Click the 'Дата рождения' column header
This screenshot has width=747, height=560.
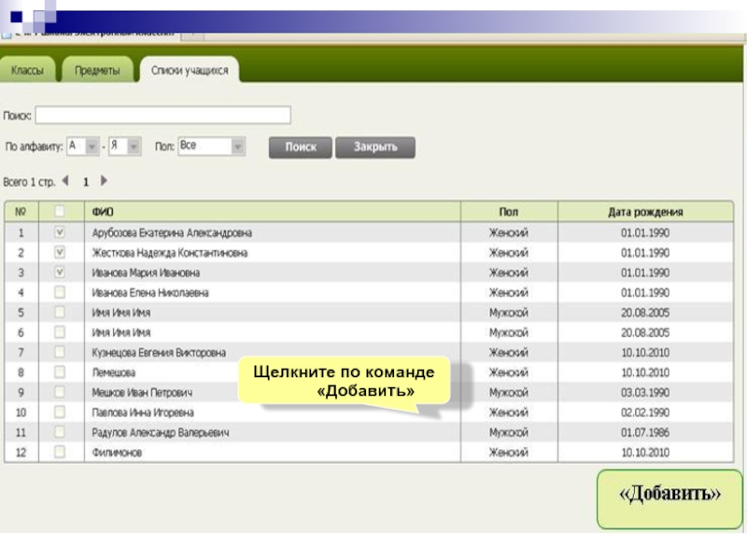[645, 212]
